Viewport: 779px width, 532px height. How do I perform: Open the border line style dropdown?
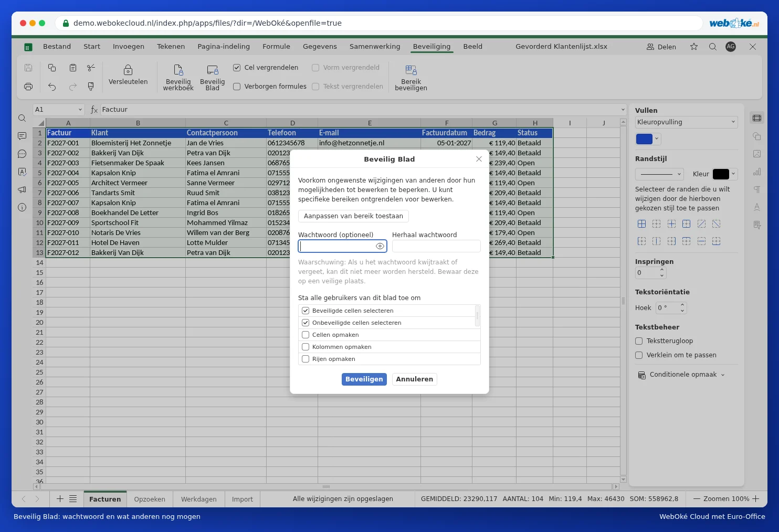point(659,174)
